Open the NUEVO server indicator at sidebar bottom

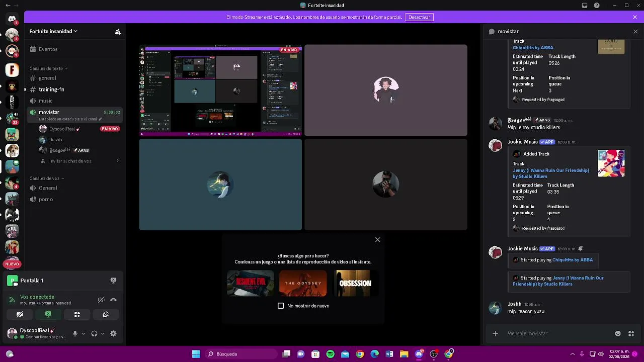(12, 263)
